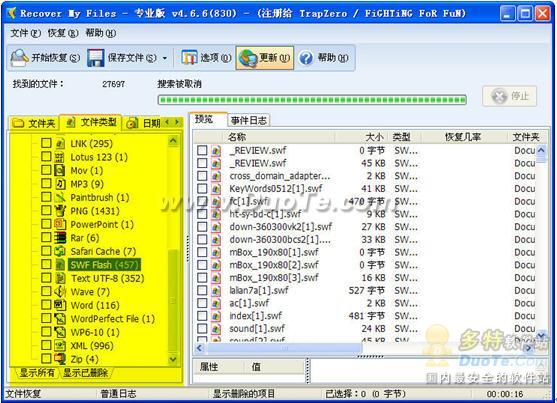This screenshot has height=403, width=557.
Task: Check the box for cross_domain_adapter file
Action: click(x=202, y=176)
